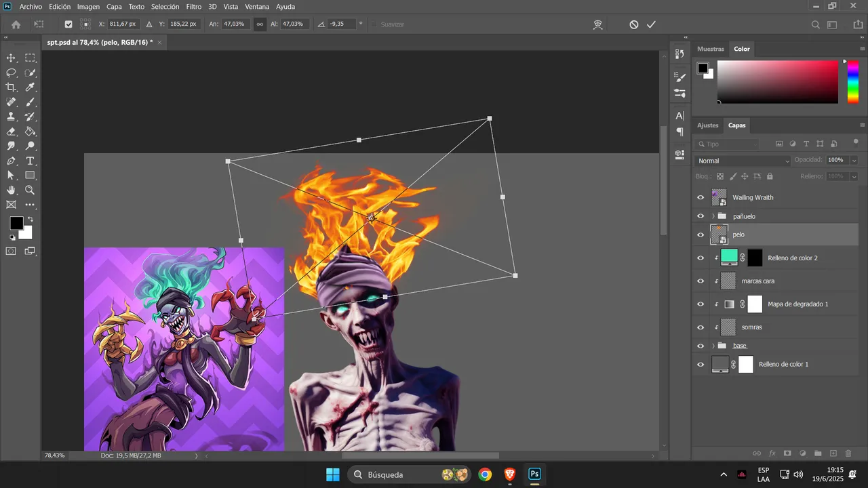Image resolution: width=868 pixels, height=488 pixels.
Task: Create a new layer from panel footer
Action: pos(833,453)
